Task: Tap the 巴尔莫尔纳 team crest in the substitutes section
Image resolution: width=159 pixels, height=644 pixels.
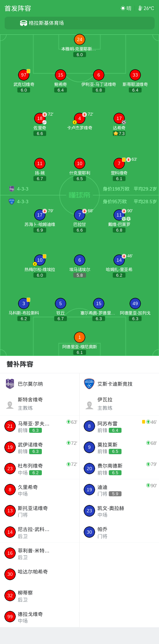Action: click(10, 384)
